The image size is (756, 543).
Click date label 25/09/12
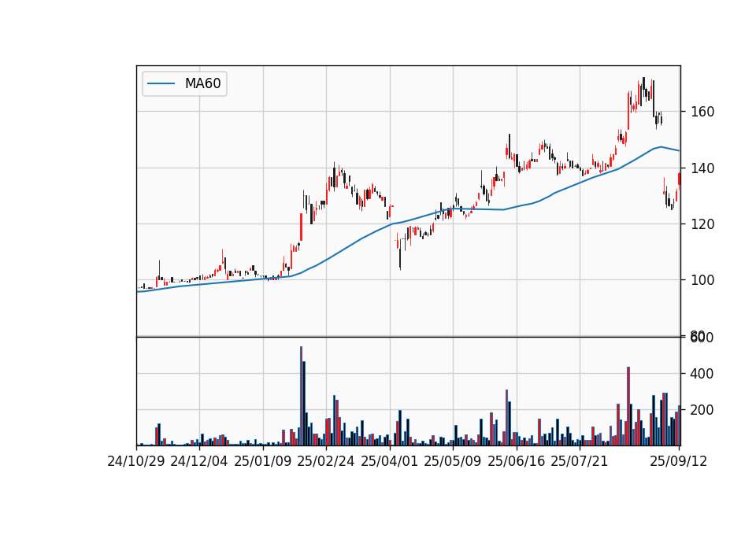tap(679, 461)
